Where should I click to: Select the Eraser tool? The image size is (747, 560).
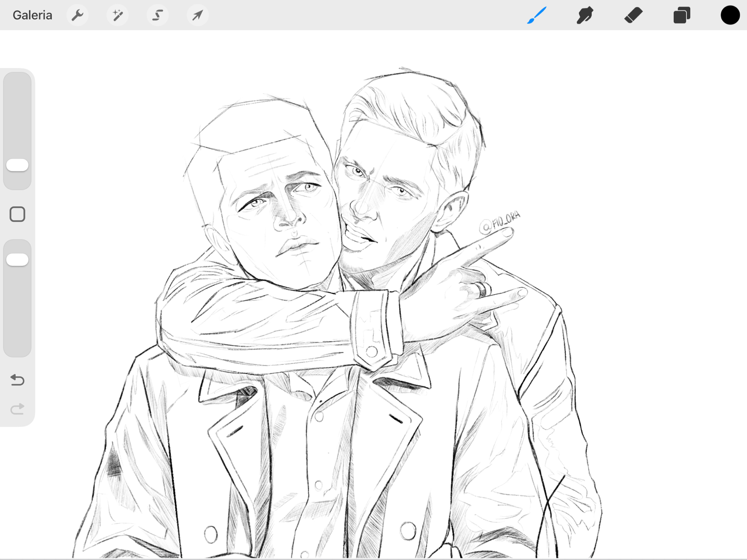[x=633, y=15]
